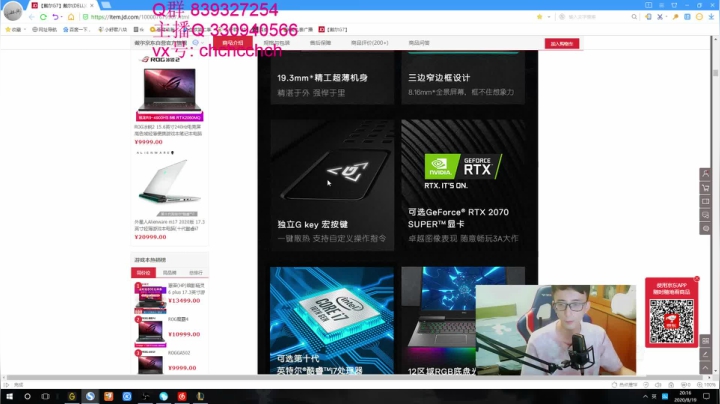Image resolution: width=720 pixels, height=404 pixels.
Task: Click the orange key password icon
Action: 675,17
